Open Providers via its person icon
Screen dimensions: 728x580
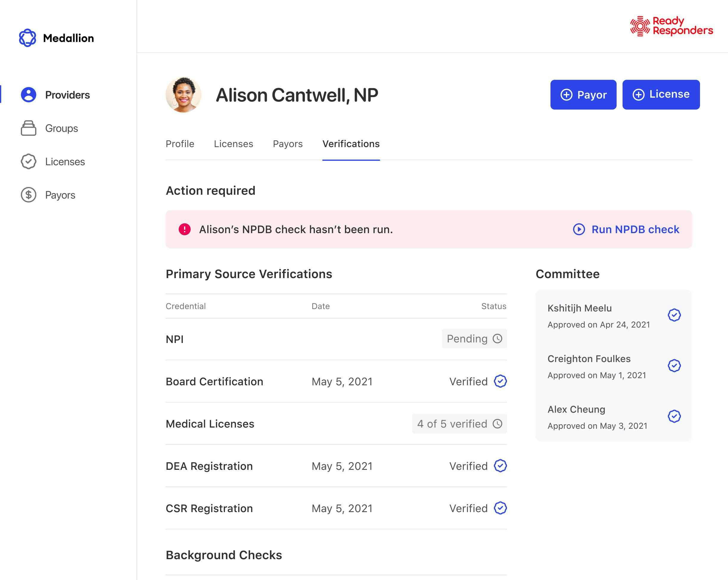[28, 95]
